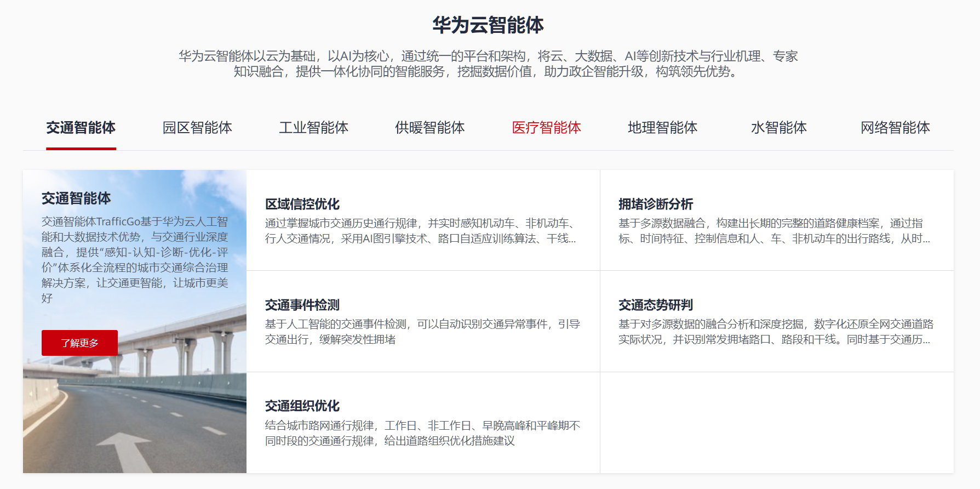
Task: Switch to the 园区智能体 tab
Action: (197, 128)
